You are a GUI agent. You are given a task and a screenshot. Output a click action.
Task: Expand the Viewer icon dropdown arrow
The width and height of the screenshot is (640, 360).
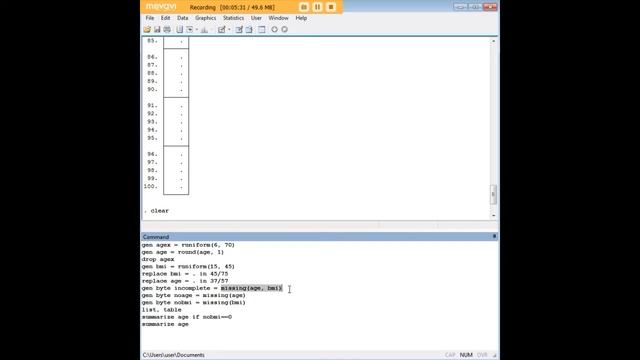(196, 29)
